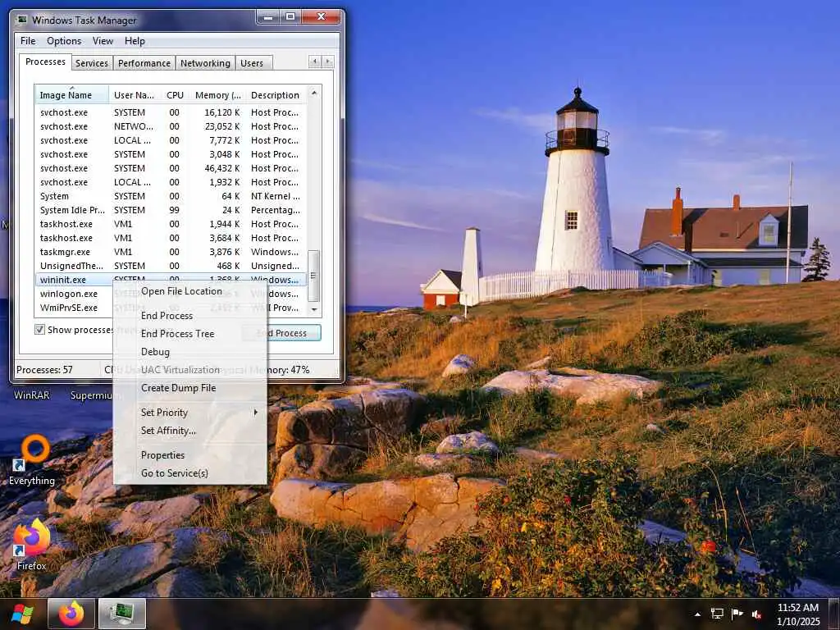
Task: Open the Firefox desktop shortcut
Action: click(31, 545)
